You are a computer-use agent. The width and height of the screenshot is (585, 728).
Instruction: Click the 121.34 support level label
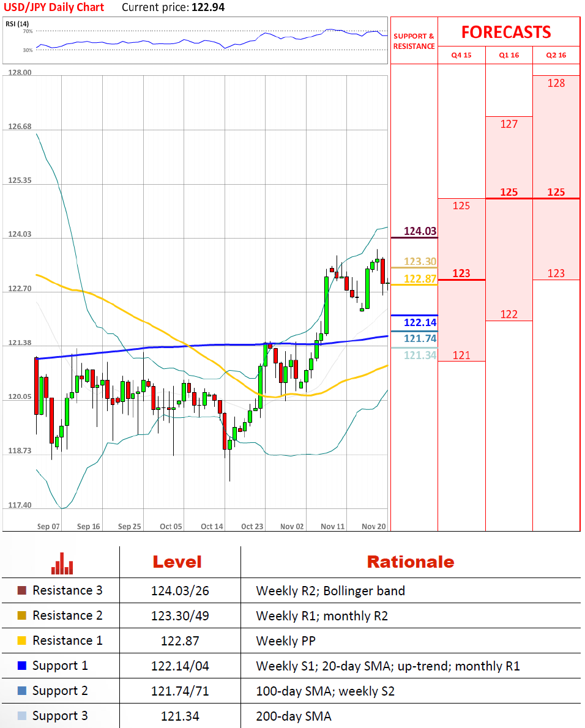[x=420, y=355]
